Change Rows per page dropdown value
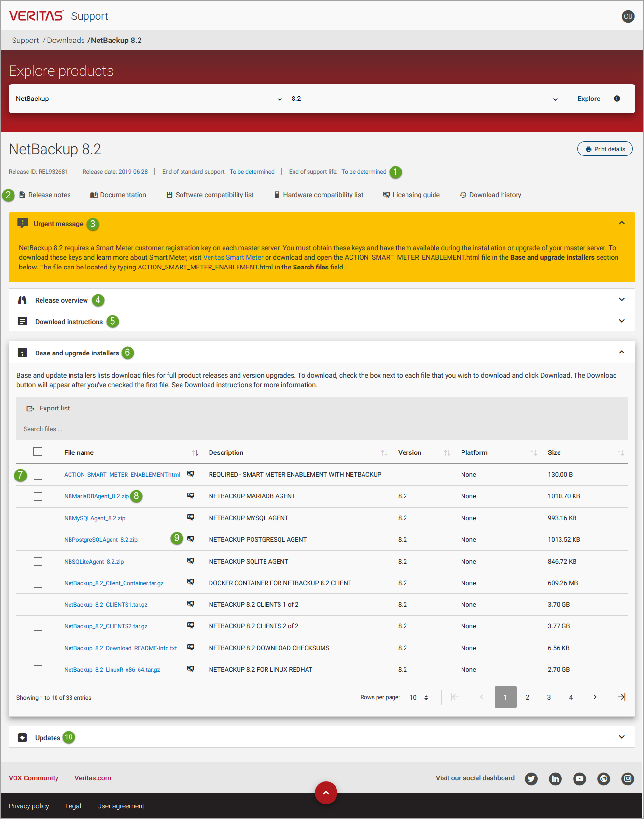This screenshot has height=819, width=644. click(x=419, y=697)
